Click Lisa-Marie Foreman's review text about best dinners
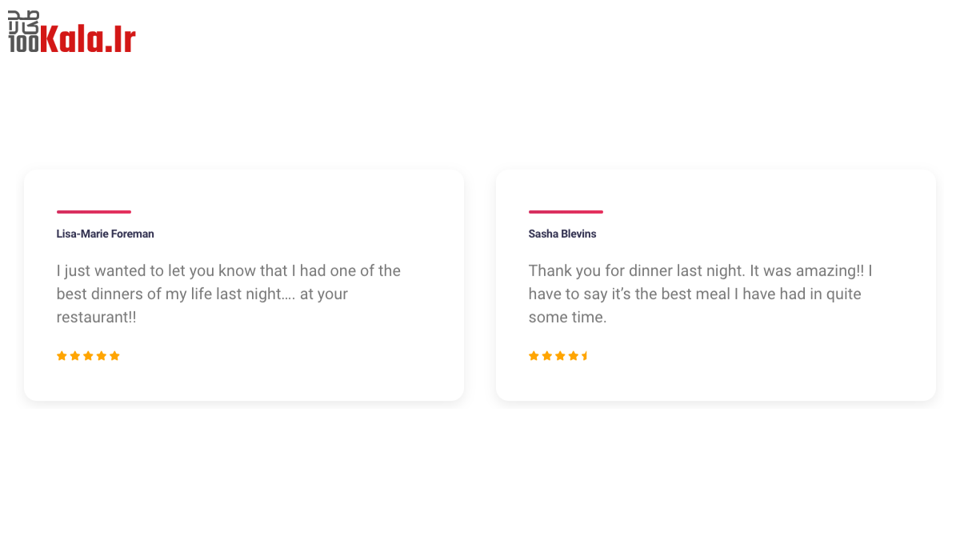This screenshot has height=560, width=960. 228,294
